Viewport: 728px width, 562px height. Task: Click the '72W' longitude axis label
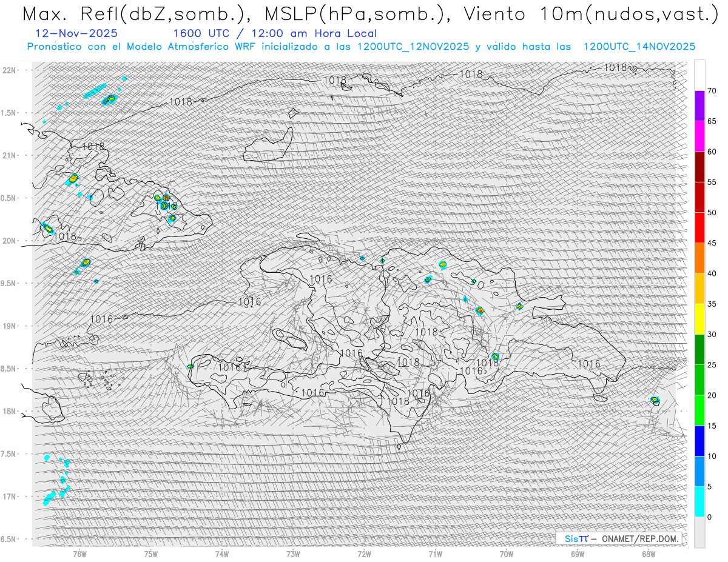pos(364,554)
